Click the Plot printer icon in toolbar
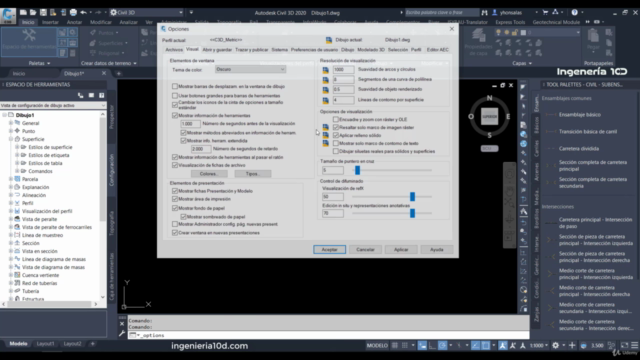This screenshot has width=640, height=360. tap(73, 13)
